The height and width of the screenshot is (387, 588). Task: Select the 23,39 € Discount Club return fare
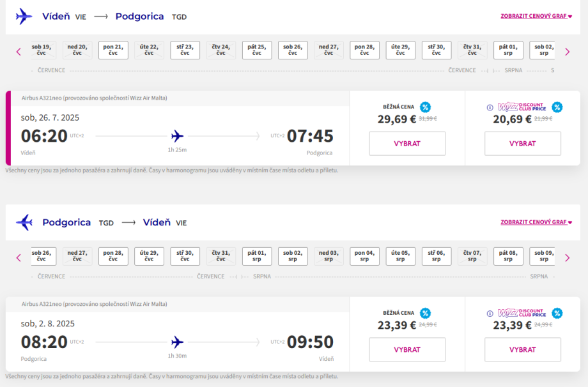coord(522,350)
